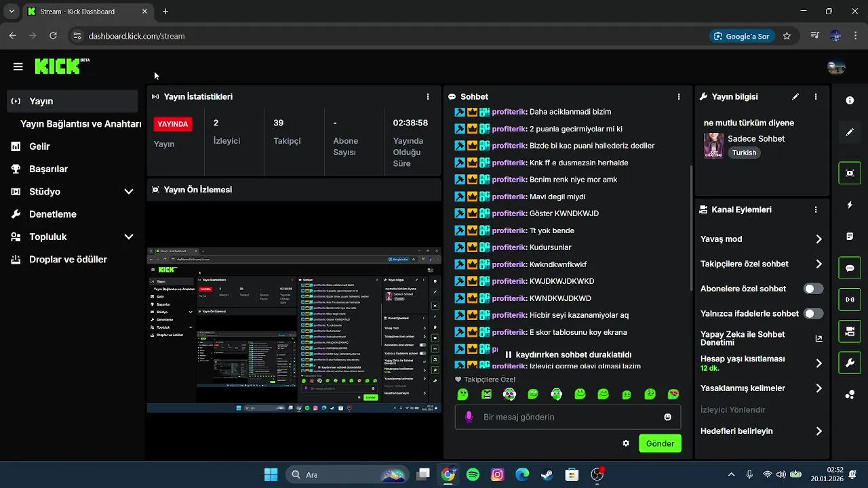Expand the Topluluk sidebar section

click(129, 237)
